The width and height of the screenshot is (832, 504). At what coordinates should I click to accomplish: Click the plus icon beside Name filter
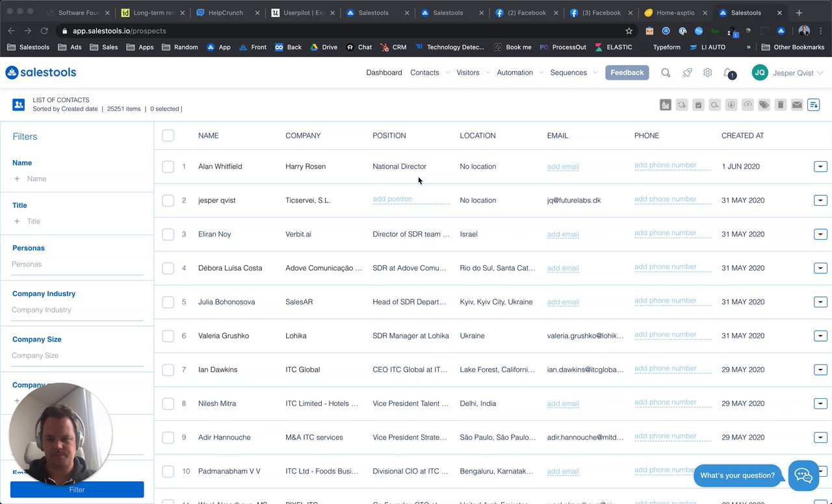coord(17,179)
